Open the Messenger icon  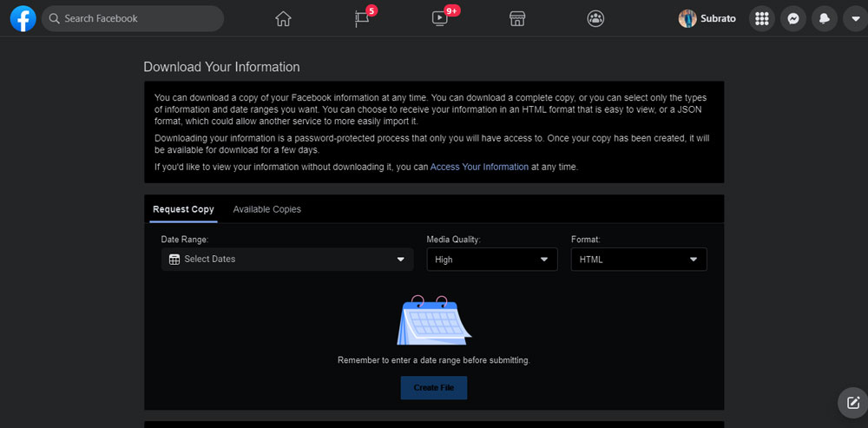[792, 19]
